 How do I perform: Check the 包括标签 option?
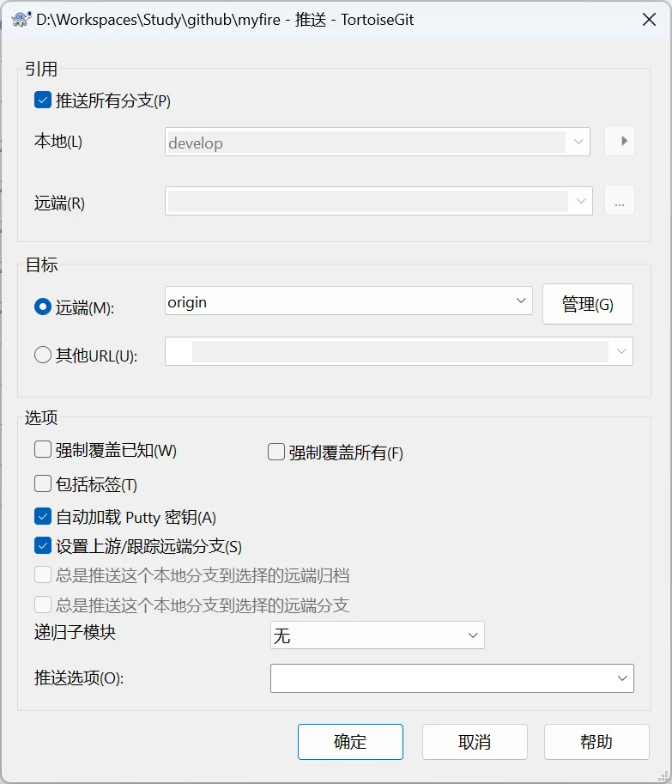tap(43, 483)
